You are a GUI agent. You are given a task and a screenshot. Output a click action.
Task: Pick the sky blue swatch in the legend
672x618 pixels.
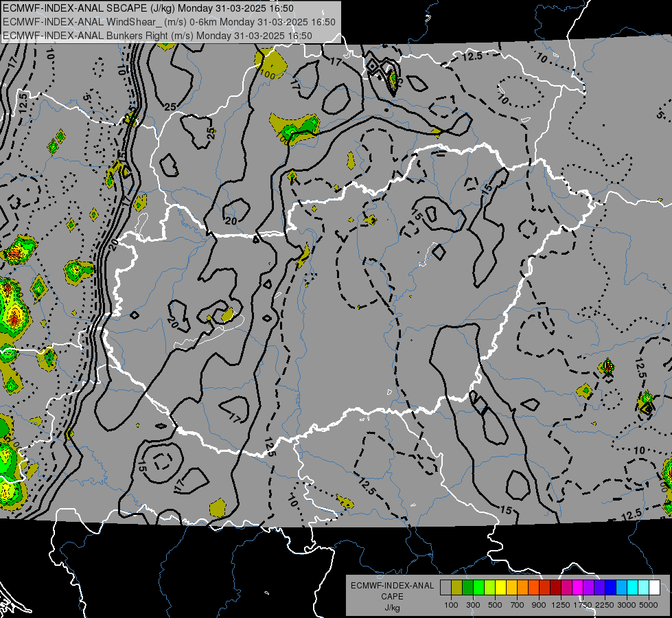click(x=621, y=587)
